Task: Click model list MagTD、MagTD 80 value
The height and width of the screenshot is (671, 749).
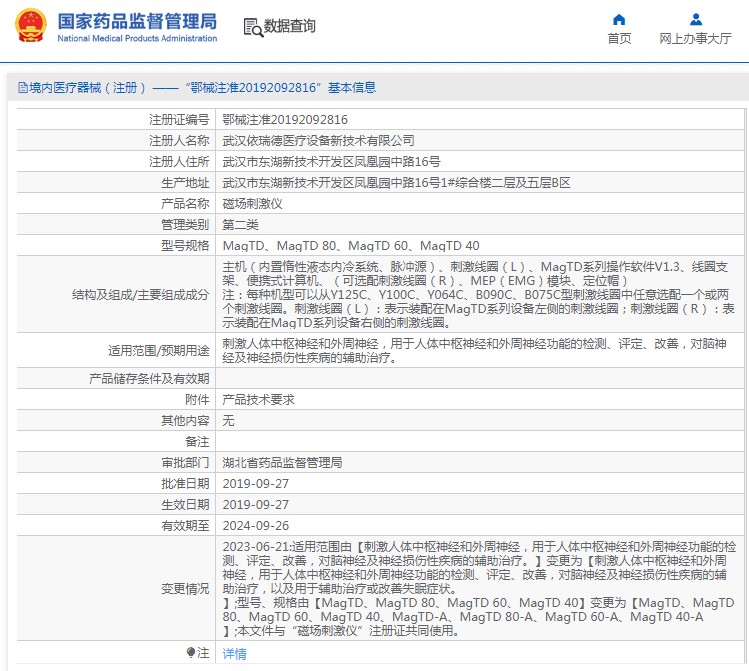Action: pyautogui.click(x=351, y=245)
